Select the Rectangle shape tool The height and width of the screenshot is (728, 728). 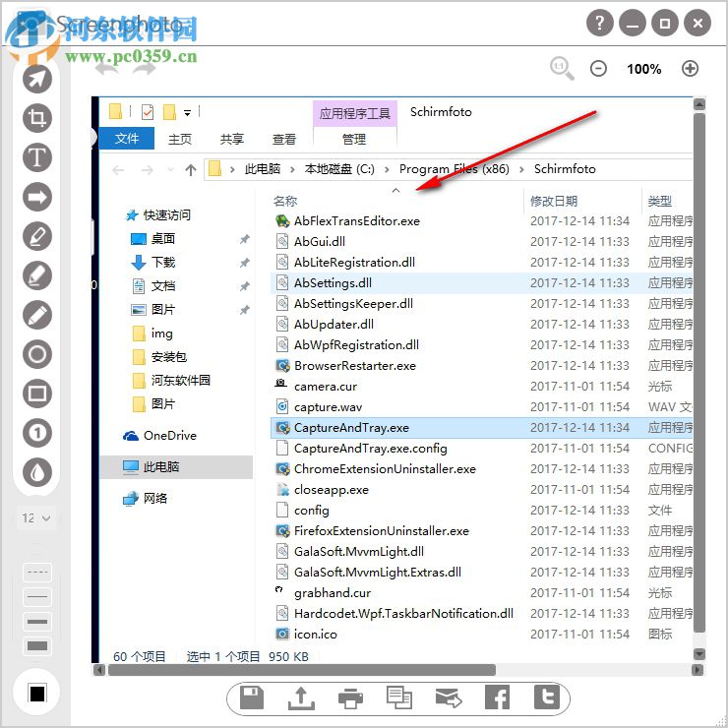[x=37, y=394]
